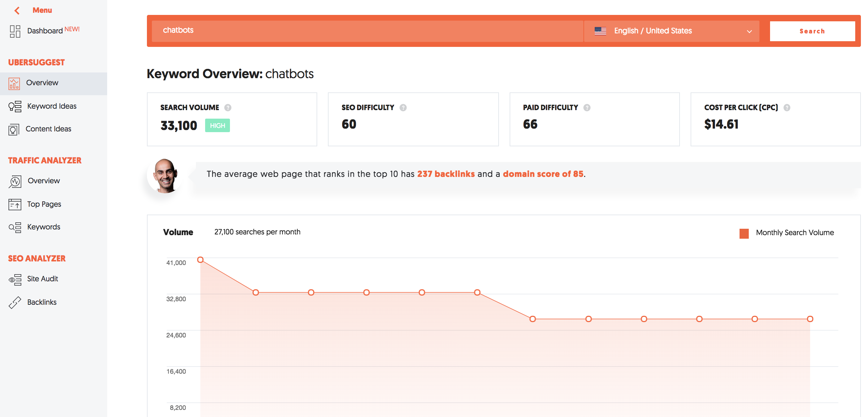Click the Cost Per Click help icon
The height and width of the screenshot is (417, 868).
(787, 108)
